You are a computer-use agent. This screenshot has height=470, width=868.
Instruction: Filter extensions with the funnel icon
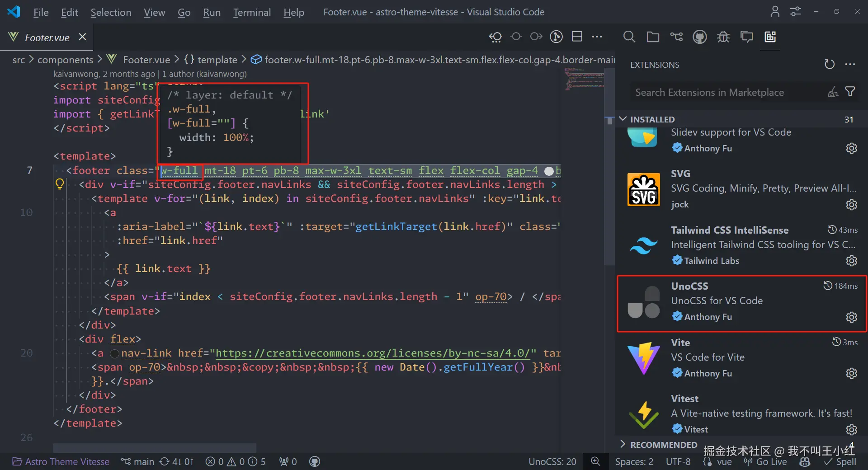850,92
